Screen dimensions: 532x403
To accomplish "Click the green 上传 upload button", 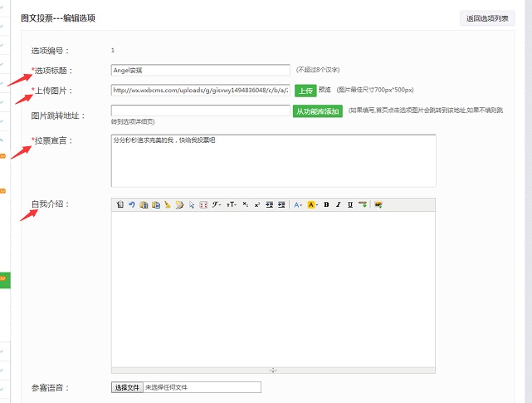I will coord(305,91).
